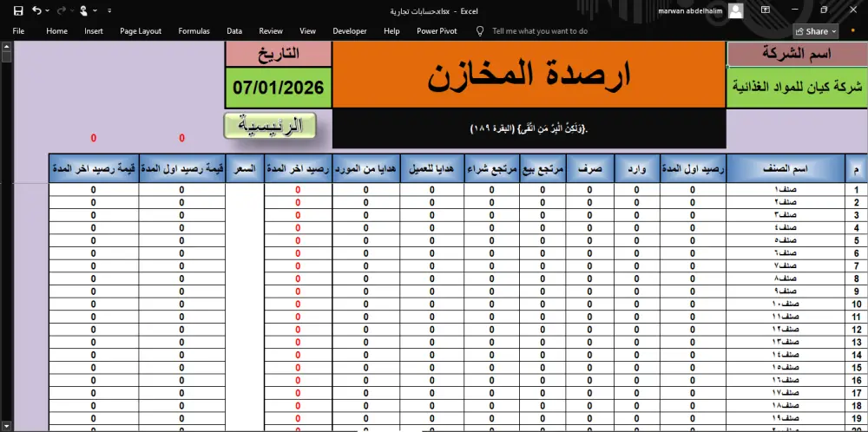
Task: Click the هدايا من المورد column header
Action: point(366,168)
